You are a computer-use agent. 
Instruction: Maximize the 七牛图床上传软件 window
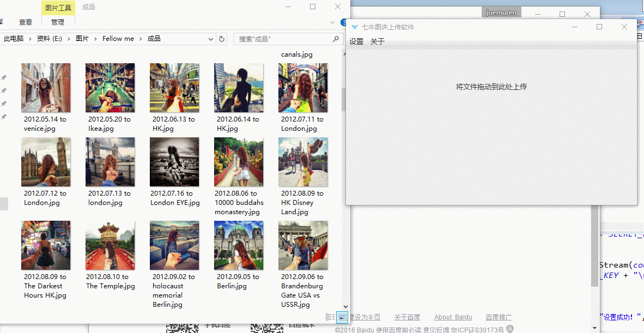coord(599,27)
